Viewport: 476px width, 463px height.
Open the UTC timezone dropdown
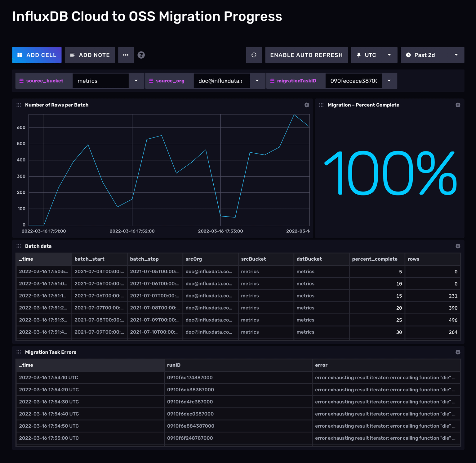(374, 55)
